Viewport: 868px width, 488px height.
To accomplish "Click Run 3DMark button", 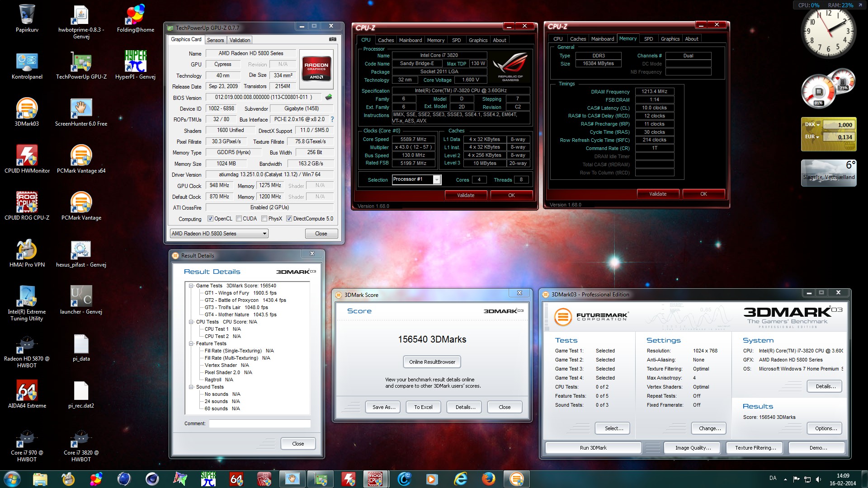I will click(x=593, y=448).
